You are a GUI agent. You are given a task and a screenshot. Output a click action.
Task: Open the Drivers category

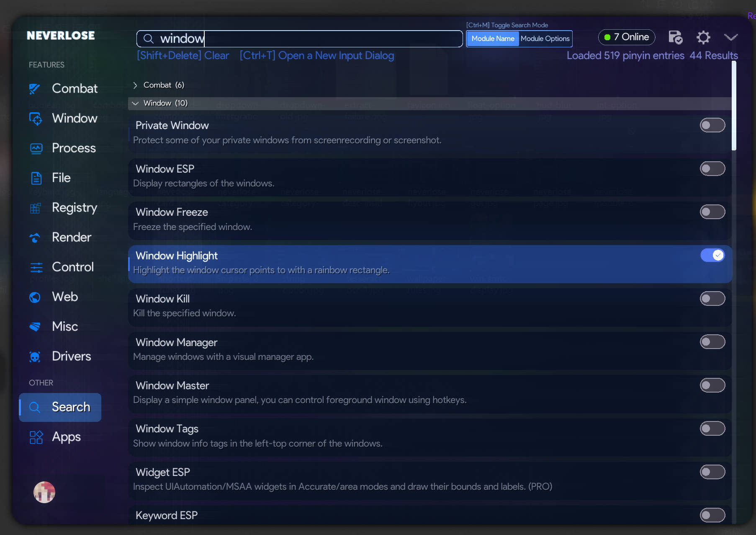[x=60, y=357]
